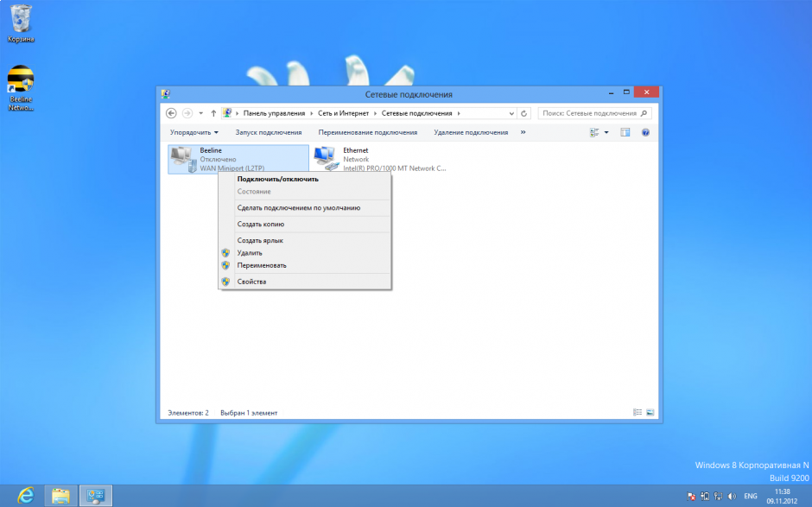Go up one level with Up arrow
The height and width of the screenshot is (507, 812).
tap(213, 113)
